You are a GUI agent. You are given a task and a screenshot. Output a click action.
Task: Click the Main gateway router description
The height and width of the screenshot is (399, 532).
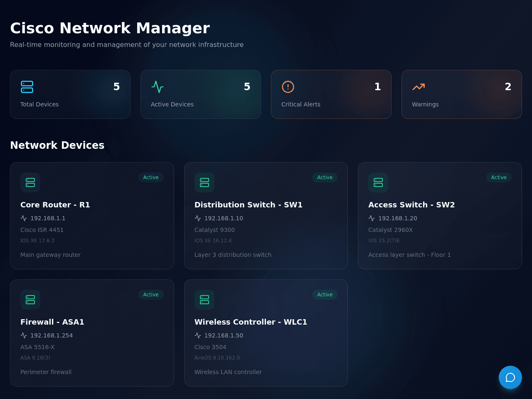coord(50,255)
